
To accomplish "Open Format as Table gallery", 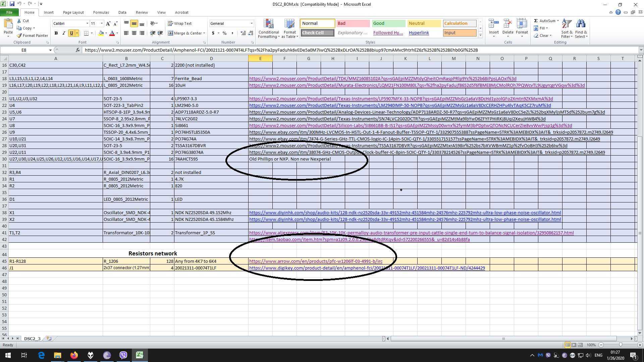I will pos(290,29).
